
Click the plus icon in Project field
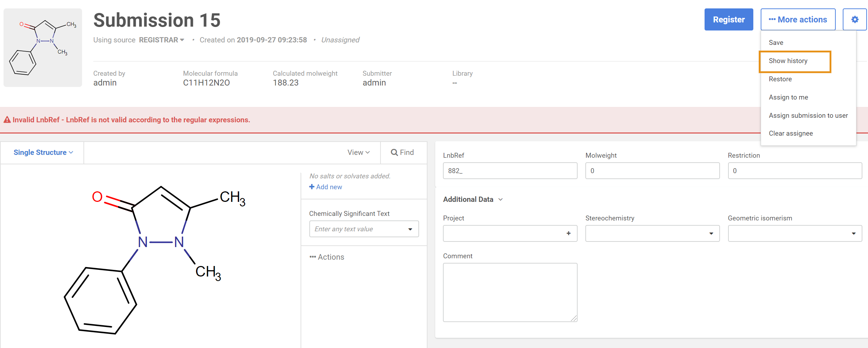pos(568,233)
